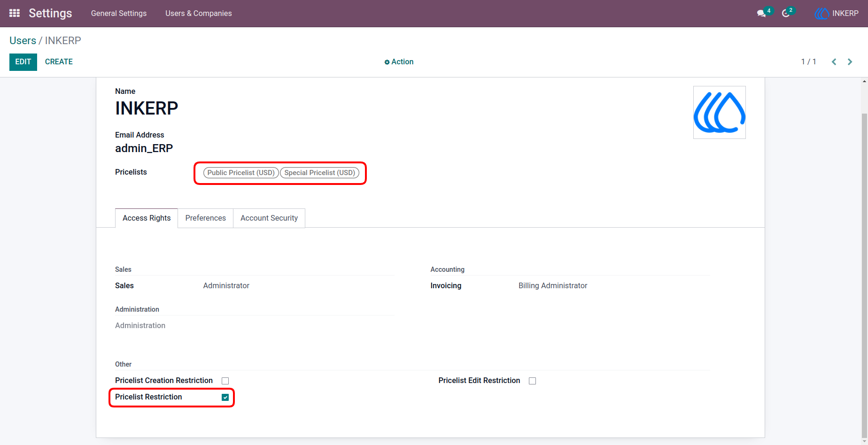The image size is (868, 445).
Task: Open the Users & Companies menu
Action: pos(199,14)
